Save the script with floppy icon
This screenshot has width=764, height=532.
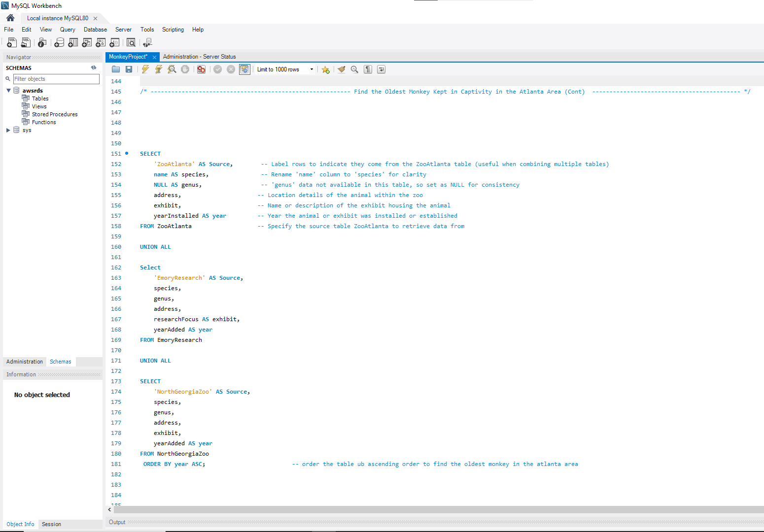[129, 69]
